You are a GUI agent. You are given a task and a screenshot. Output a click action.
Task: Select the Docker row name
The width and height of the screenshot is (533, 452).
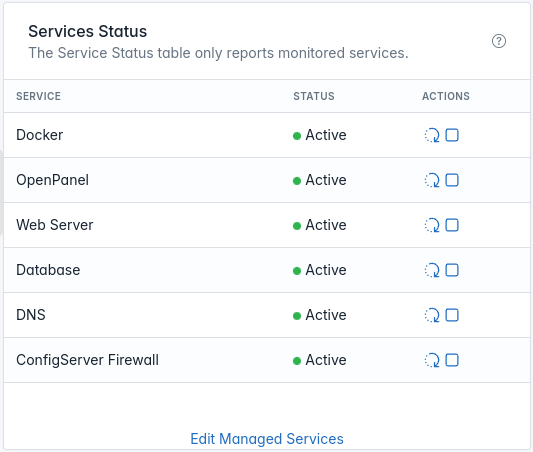pyautogui.click(x=39, y=135)
